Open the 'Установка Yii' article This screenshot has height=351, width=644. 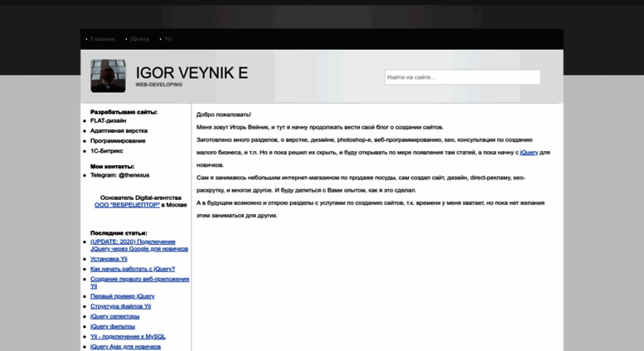[109, 259]
